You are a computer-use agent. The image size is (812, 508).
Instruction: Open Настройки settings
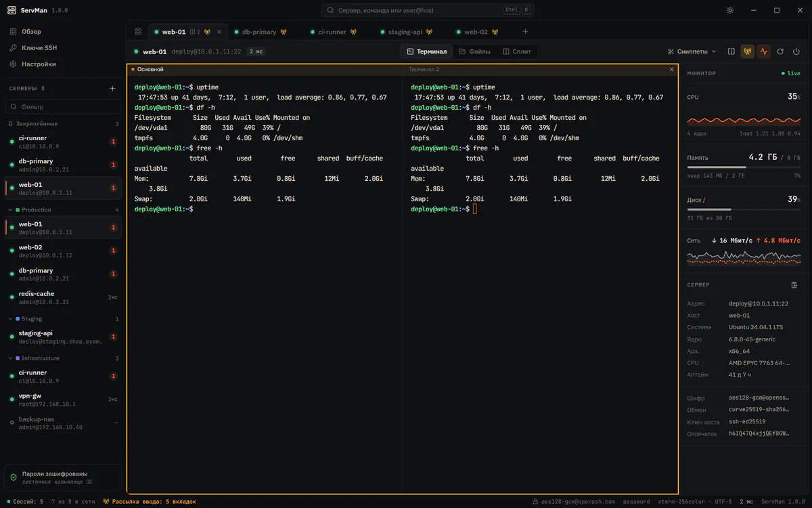[62, 64]
